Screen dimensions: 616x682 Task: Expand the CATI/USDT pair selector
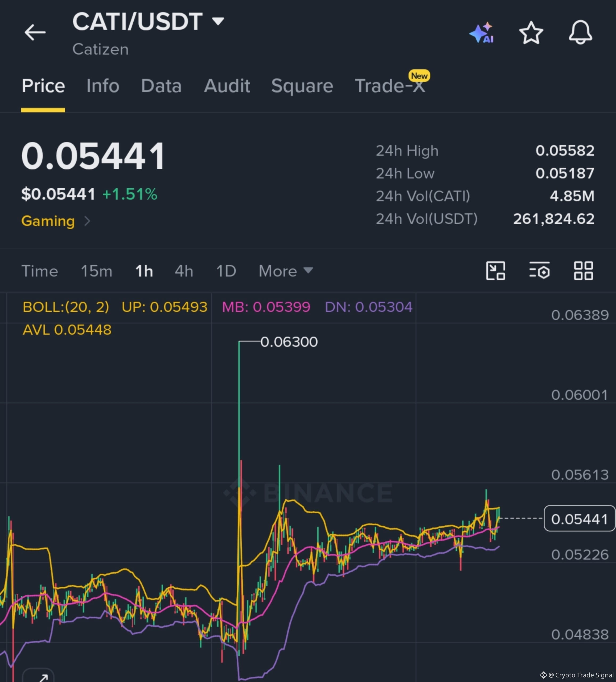218,21
